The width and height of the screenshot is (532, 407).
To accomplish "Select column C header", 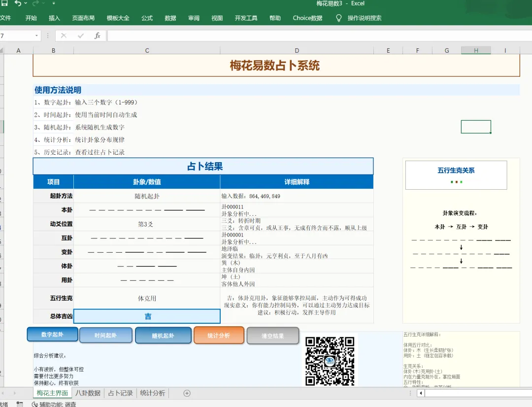I will tap(147, 51).
